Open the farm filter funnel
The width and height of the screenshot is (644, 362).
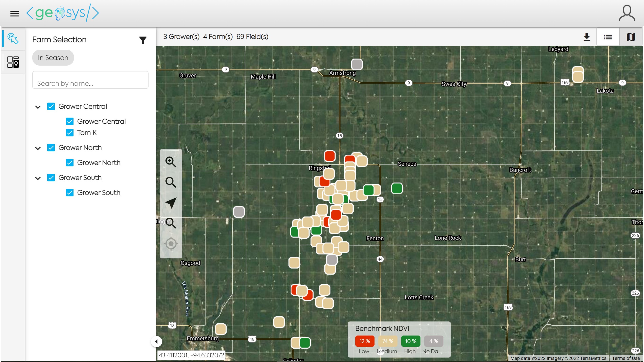coord(143,40)
